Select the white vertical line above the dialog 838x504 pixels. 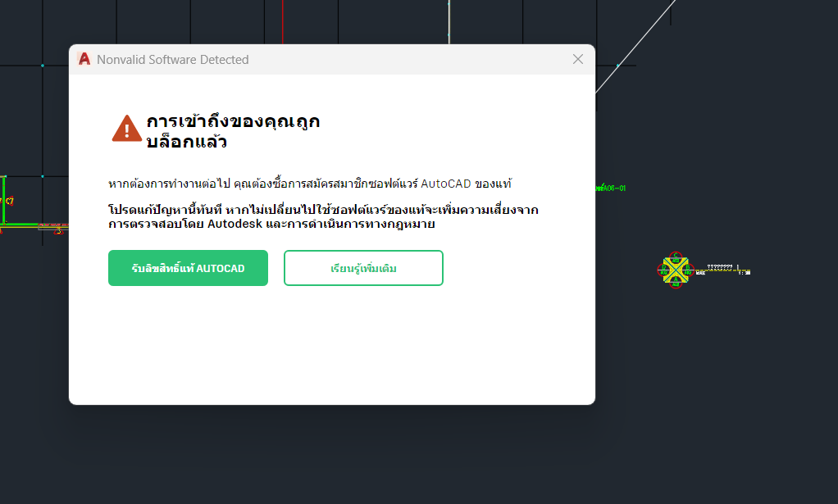click(449, 22)
